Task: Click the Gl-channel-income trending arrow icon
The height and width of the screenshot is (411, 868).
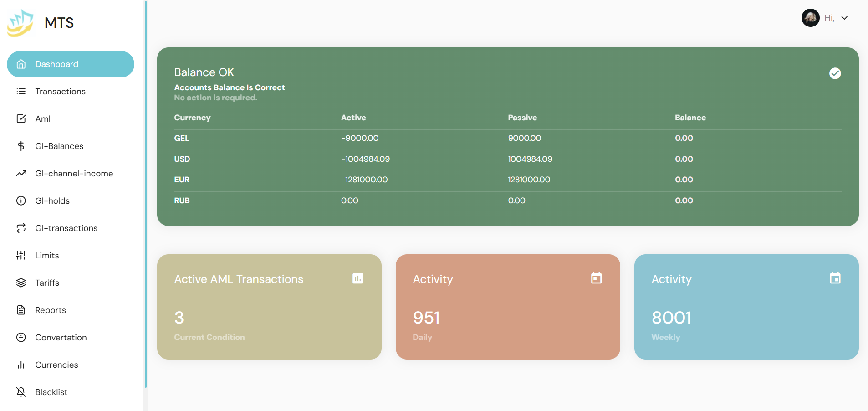Action: click(x=21, y=174)
